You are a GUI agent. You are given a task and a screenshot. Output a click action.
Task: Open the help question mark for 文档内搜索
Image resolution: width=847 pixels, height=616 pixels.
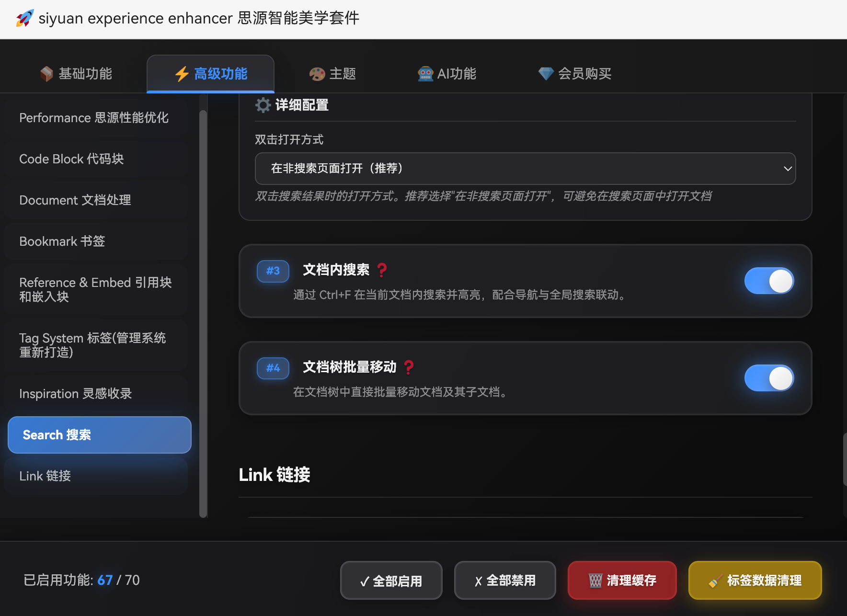tap(382, 270)
